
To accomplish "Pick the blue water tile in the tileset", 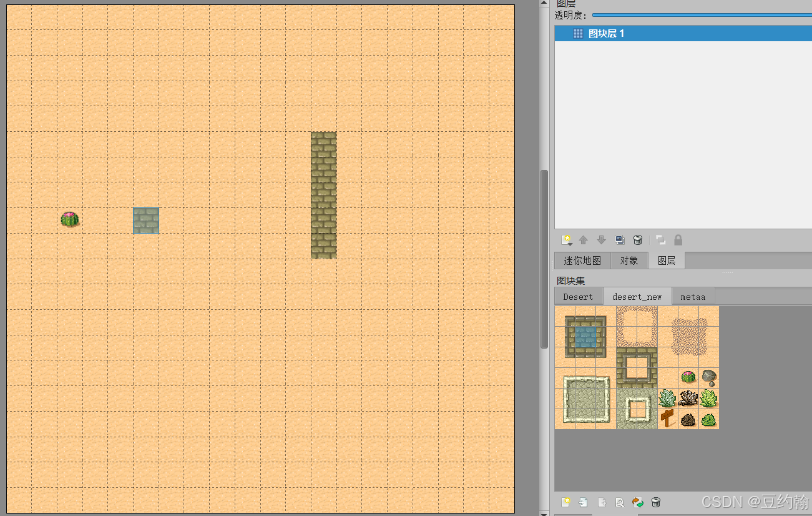I will 585,337.
